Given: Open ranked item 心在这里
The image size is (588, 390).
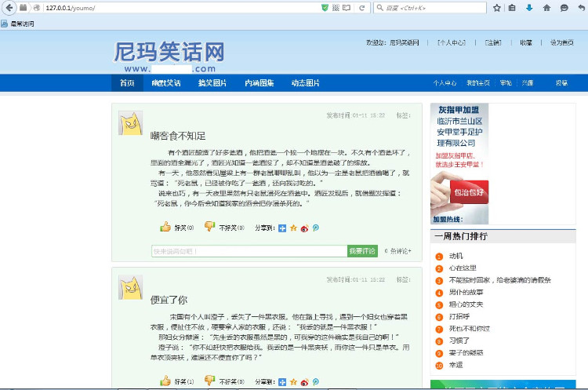Looking at the screenshot, I should point(463,268).
